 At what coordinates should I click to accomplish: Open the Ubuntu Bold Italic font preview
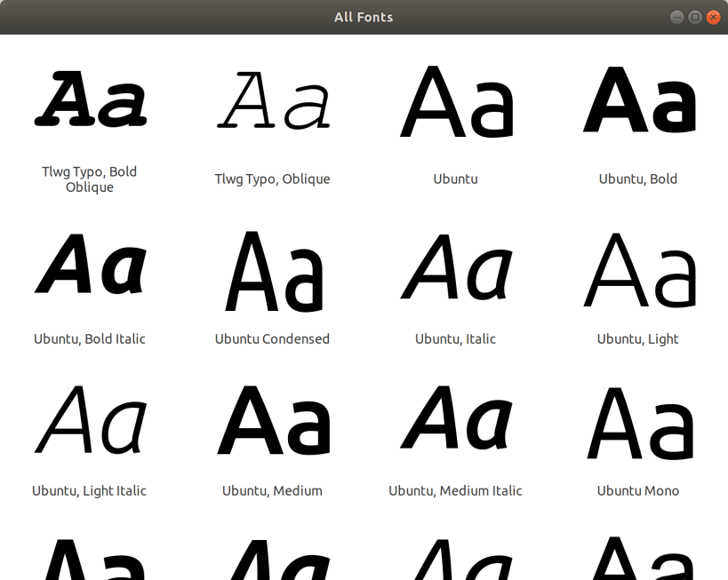[x=91, y=264]
